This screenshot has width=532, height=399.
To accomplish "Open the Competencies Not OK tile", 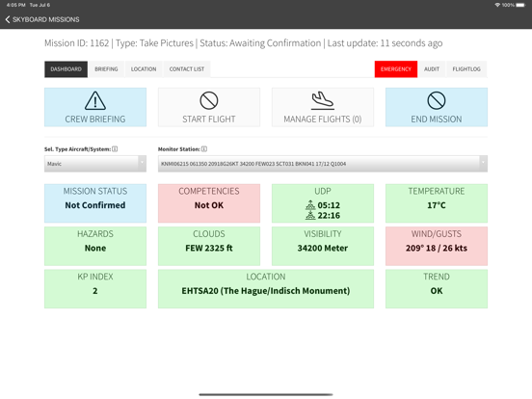I will point(209,203).
